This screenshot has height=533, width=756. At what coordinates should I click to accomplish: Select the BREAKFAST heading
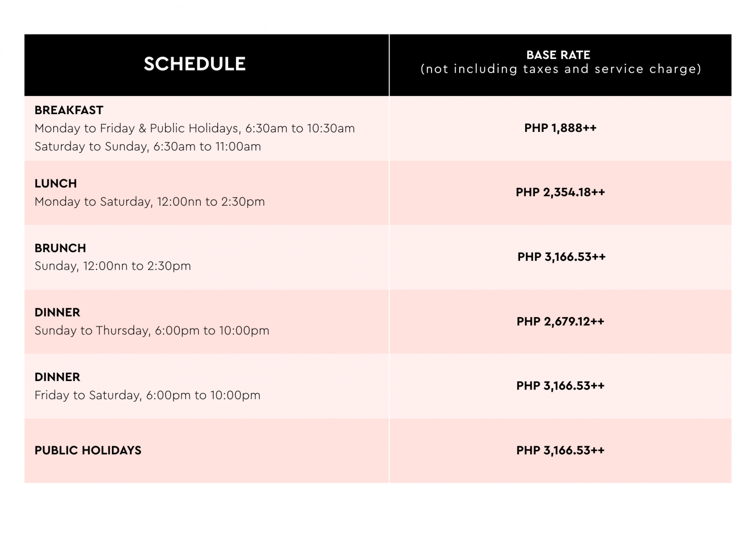coord(69,110)
